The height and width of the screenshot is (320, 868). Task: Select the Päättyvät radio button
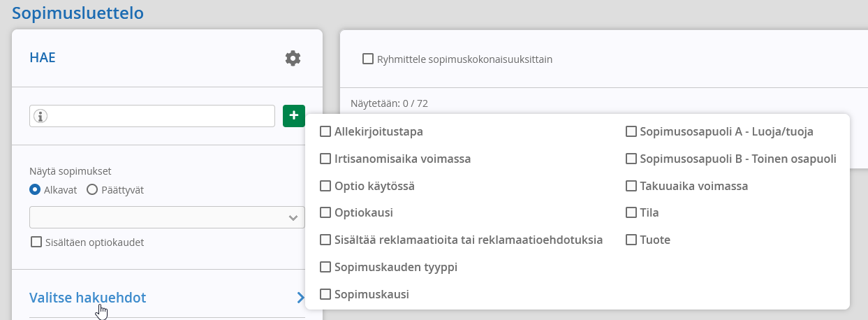[91, 189]
